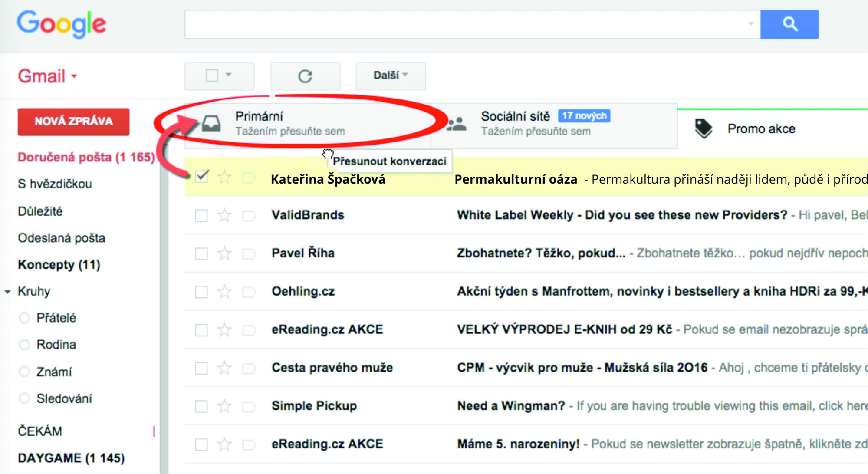
Task: Click the Google logo
Action: point(62,24)
